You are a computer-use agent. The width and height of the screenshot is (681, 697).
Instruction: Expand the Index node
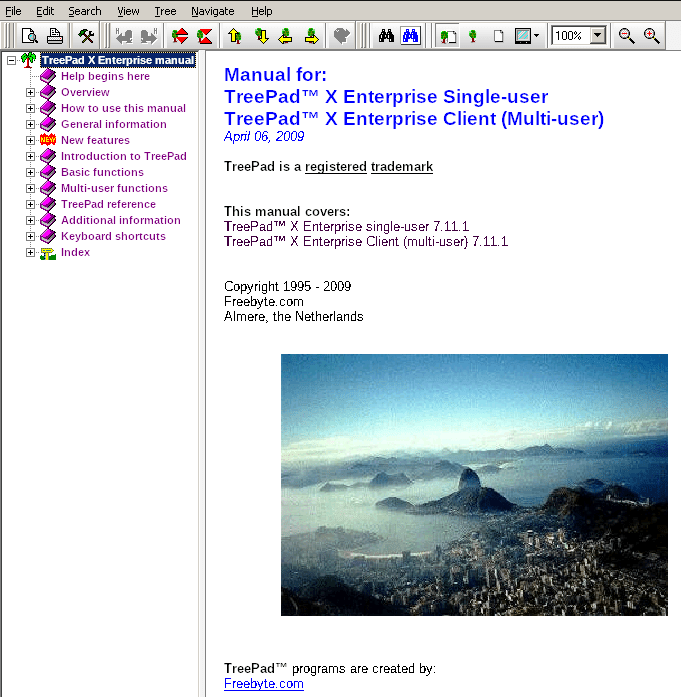pyautogui.click(x=30, y=252)
